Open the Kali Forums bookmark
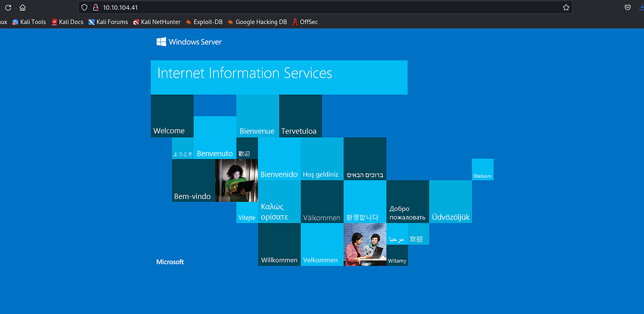 click(108, 22)
